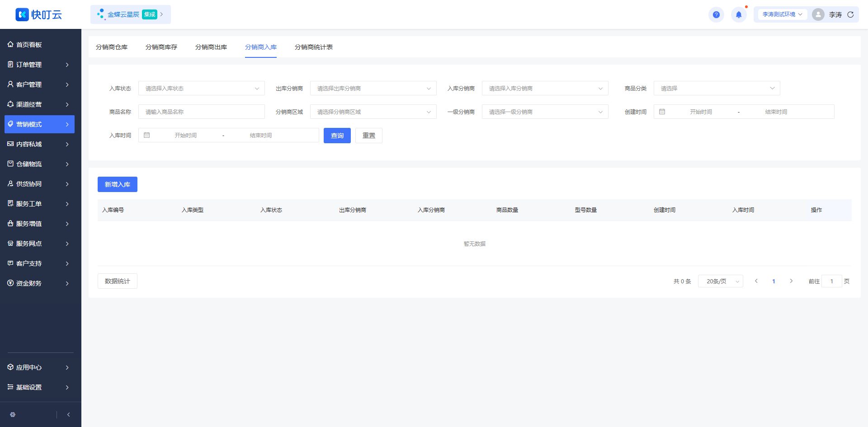The height and width of the screenshot is (427, 868).
Task: Click the 渠道经营 sidebar icon
Action: click(x=10, y=104)
